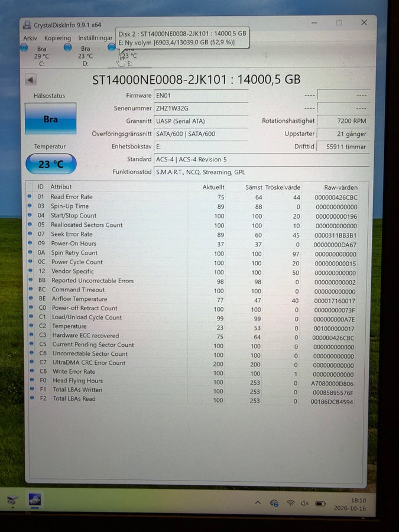This screenshot has height=532, width=399.
Task: Click the Drifttid value 55911 timmar
Action: click(343, 147)
